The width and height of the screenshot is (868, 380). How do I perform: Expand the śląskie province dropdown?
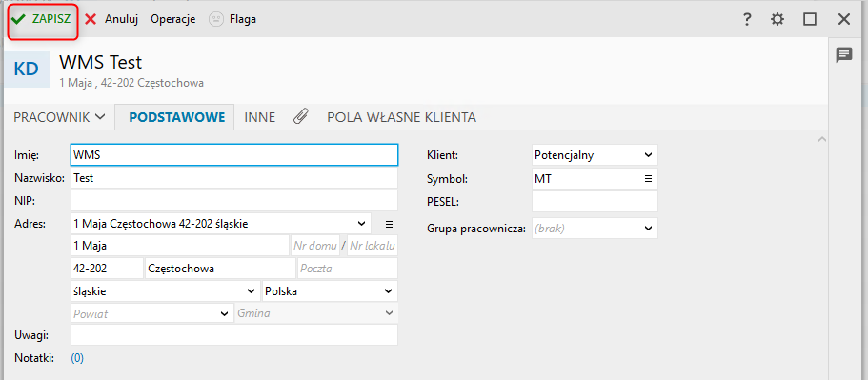click(166, 291)
